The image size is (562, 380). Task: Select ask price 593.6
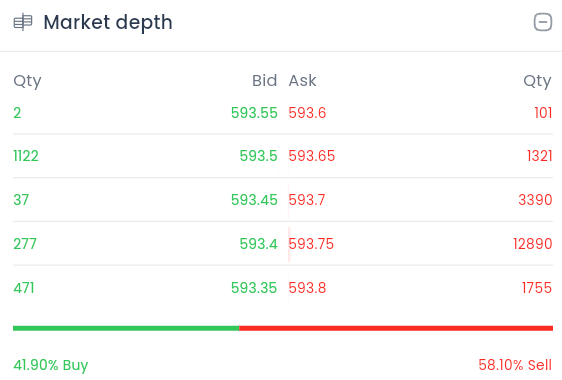(307, 113)
